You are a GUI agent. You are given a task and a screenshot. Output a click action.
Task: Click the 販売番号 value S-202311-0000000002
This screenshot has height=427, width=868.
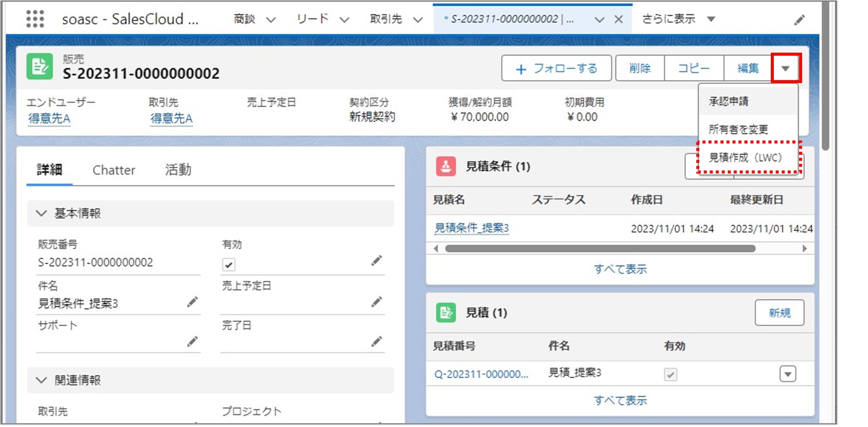click(95, 262)
